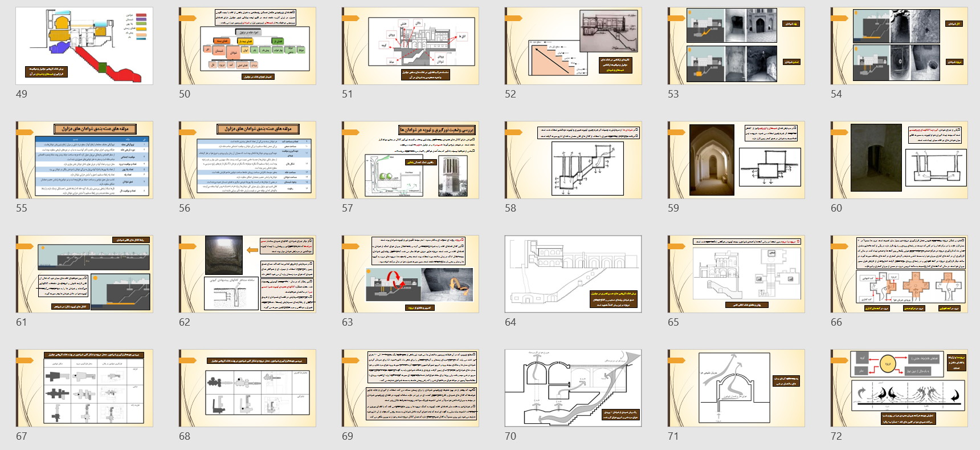This screenshot has width=980, height=450.
Task: Pick slide 61 with dark section diagrams
Action: (x=84, y=274)
